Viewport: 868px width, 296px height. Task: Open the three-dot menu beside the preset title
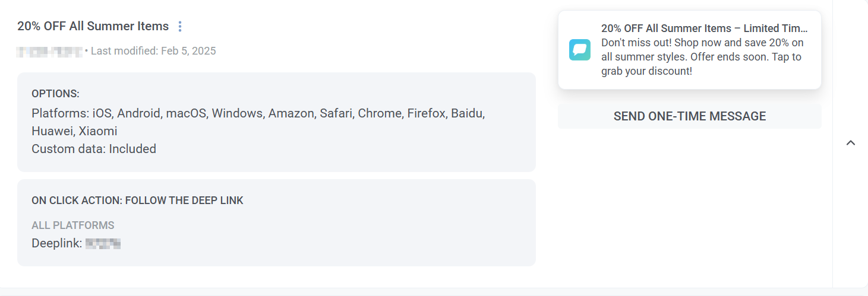point(181,27)
